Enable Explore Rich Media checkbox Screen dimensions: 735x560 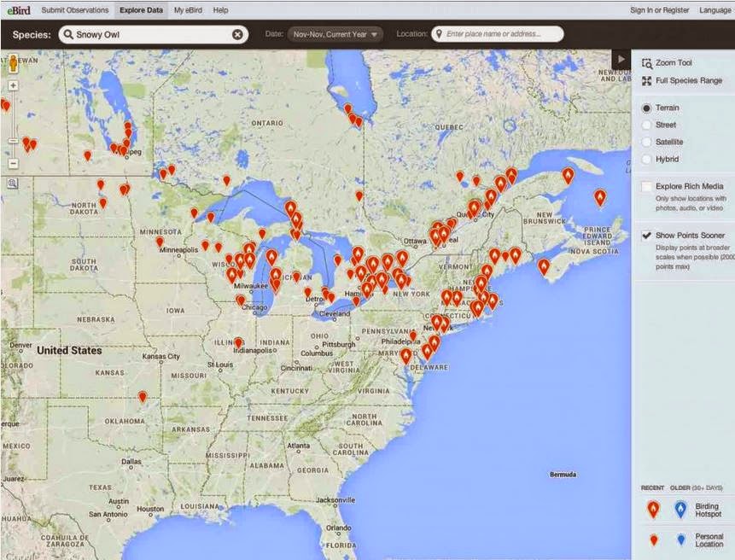click(x=646, y=186)
